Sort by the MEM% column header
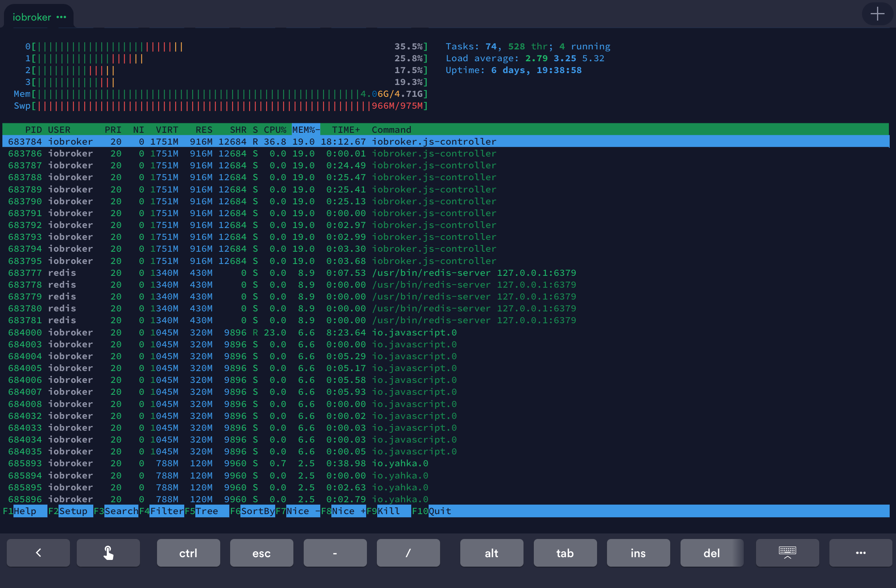Screen dimensions: 896x588 coord(305,130)
